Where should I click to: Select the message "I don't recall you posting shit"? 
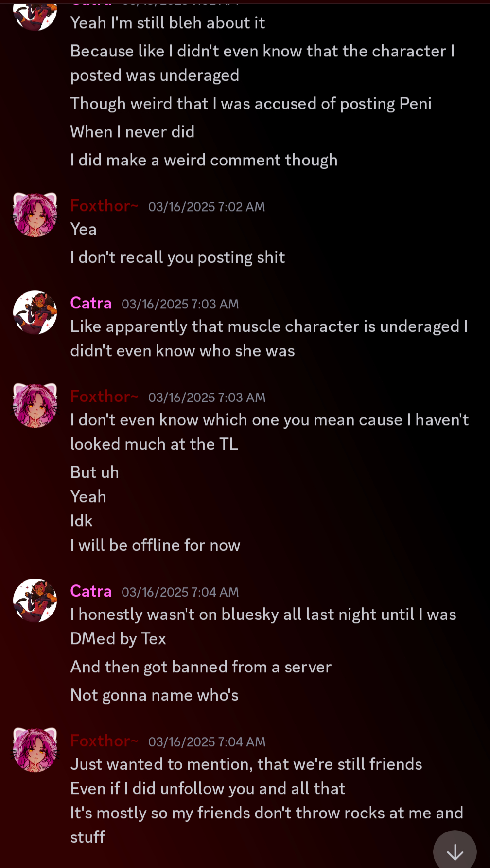pos(177,257)
